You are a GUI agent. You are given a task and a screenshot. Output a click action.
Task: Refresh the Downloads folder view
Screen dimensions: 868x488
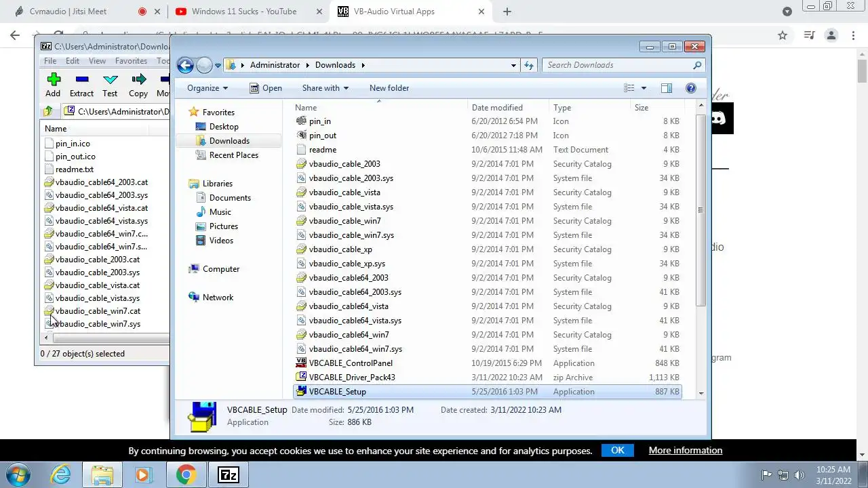530,65
